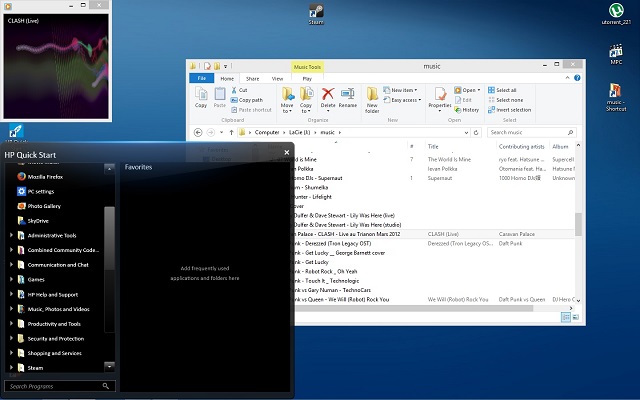Expand the Administrative Tools folder
This screenshot has height=400, width=640.
pyautogui.click(x=11, y=235)
